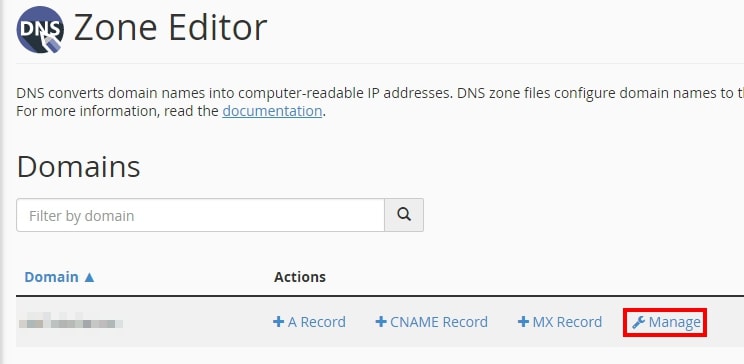Click the magnifying glass search icon
The width and height of the screenshot is (744, 364).
404,215
